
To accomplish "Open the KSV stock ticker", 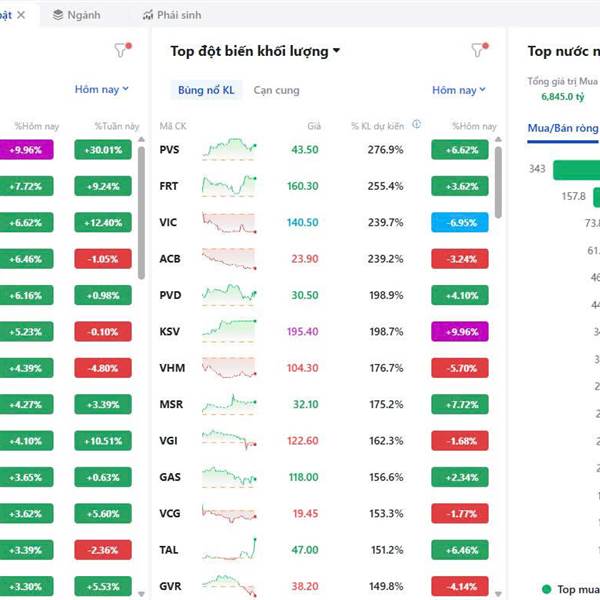I will pos(170,331).
